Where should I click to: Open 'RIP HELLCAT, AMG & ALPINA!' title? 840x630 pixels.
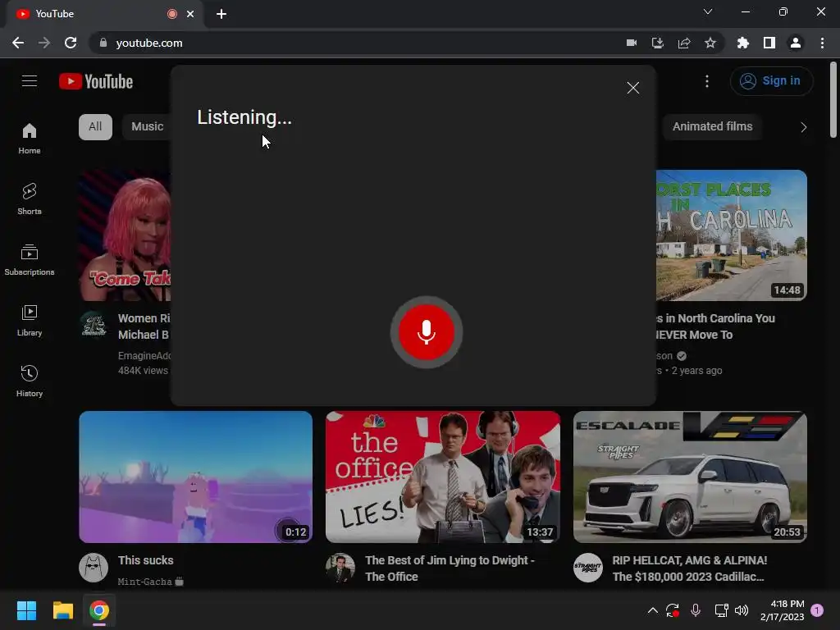click(x=690, y=568)
